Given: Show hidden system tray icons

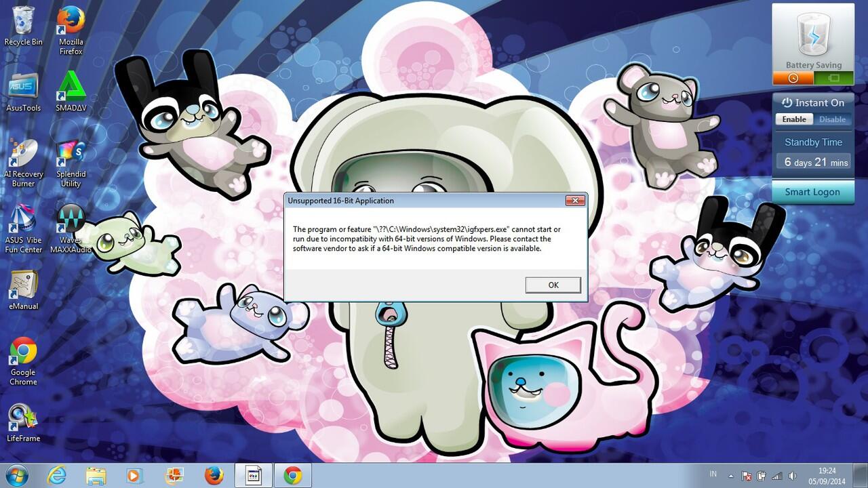Looking at the screenshot, I should click(x=731, y=475).
